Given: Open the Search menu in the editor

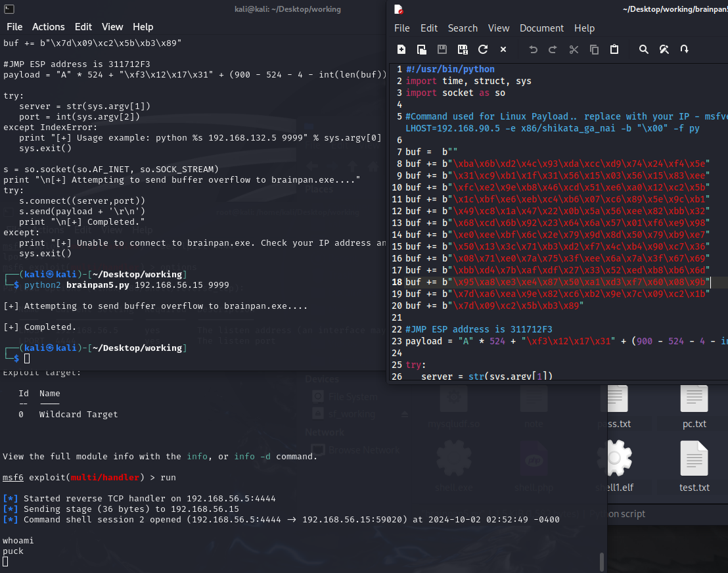Looking at the screenshot, I should tap(463, 28).
